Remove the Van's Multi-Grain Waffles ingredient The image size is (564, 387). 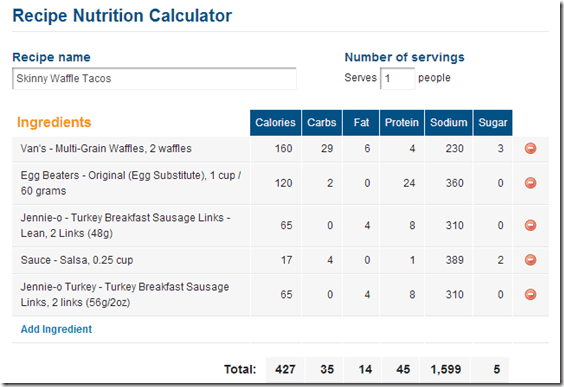[530, 148]
